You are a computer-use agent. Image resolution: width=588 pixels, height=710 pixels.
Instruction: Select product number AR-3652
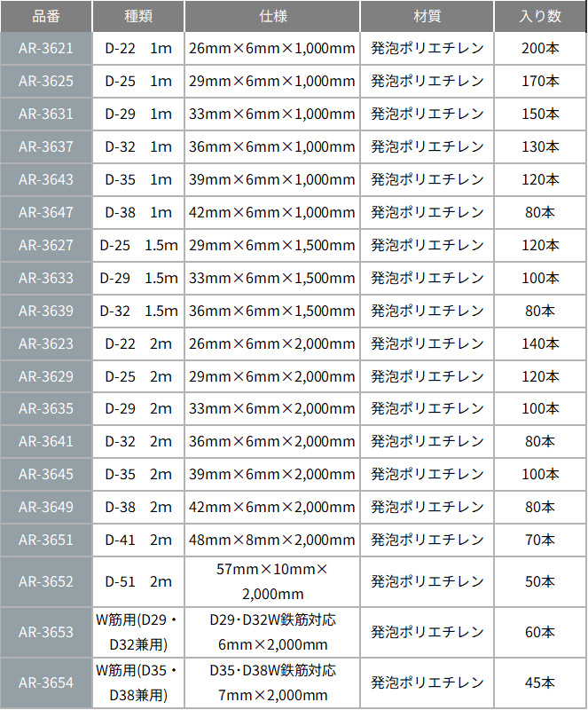45,582
